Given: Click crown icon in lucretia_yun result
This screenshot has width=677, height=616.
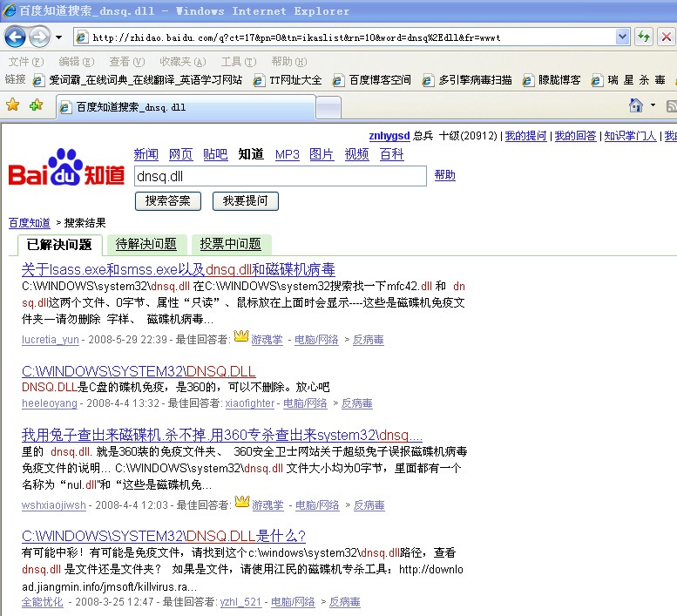Looking at the screenshot, I should (241, 335).
